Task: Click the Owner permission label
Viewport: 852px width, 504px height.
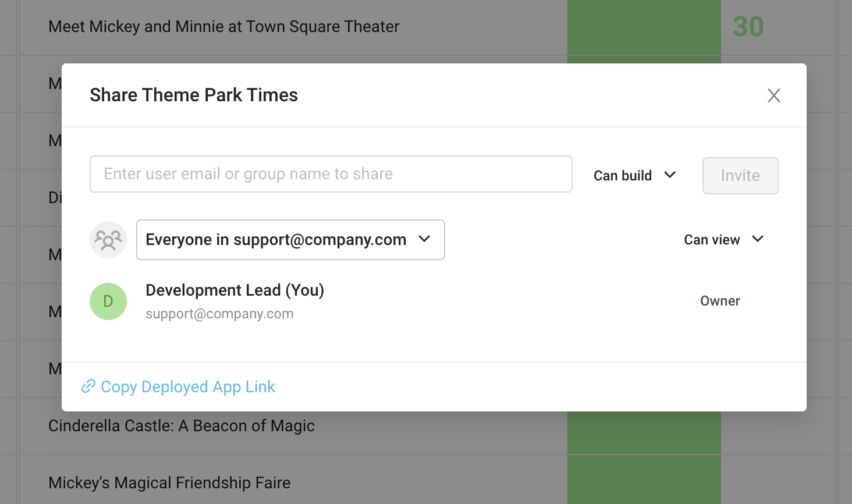Action: [x=720, y=301]
